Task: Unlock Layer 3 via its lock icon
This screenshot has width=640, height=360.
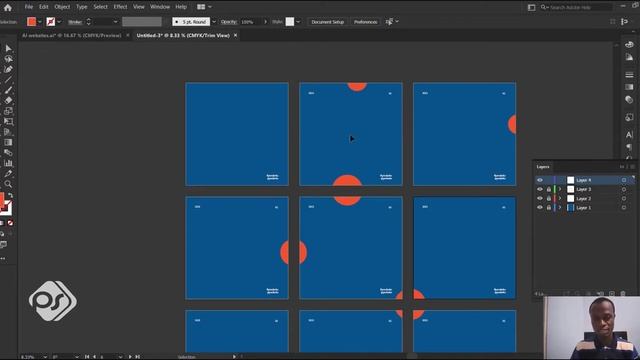Action: pyautogui.click(x=549, y=189)
